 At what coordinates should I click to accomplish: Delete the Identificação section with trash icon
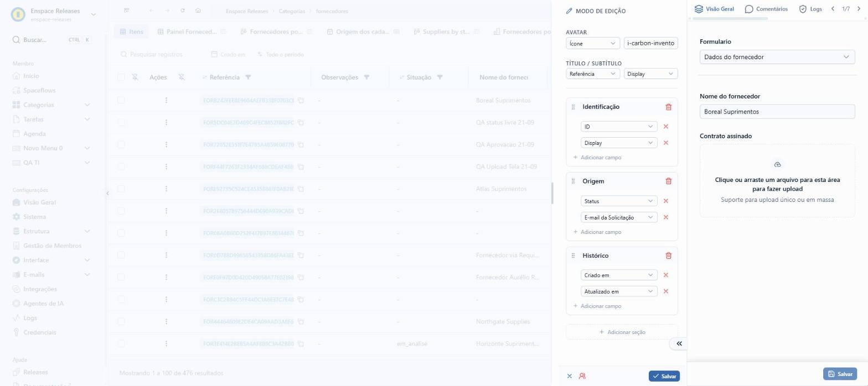coord(668,107)
